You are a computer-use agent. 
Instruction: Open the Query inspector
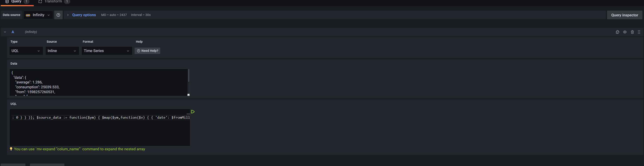(625, 15)
